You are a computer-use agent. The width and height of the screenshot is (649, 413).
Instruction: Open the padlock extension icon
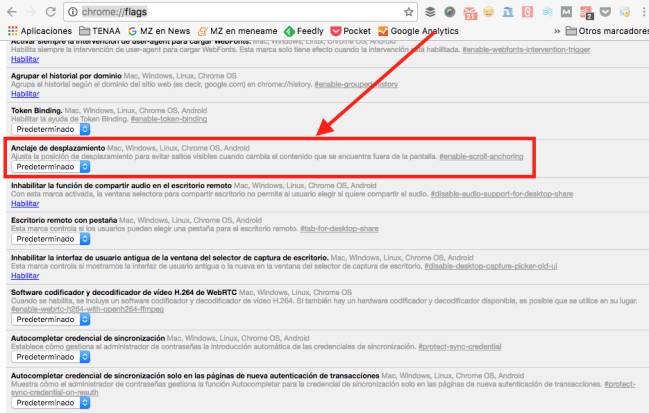tap(625, 12)
